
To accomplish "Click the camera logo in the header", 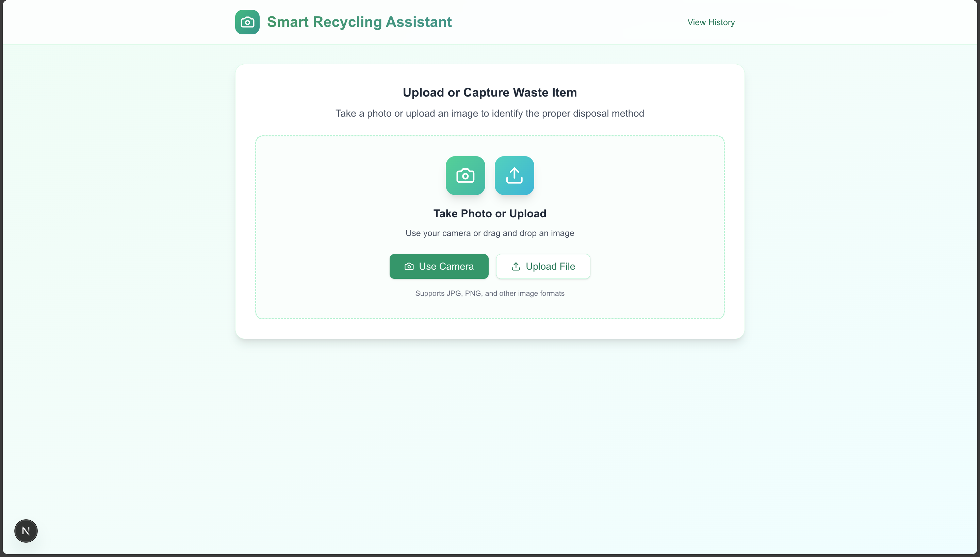I will click(x=247, y=22).
